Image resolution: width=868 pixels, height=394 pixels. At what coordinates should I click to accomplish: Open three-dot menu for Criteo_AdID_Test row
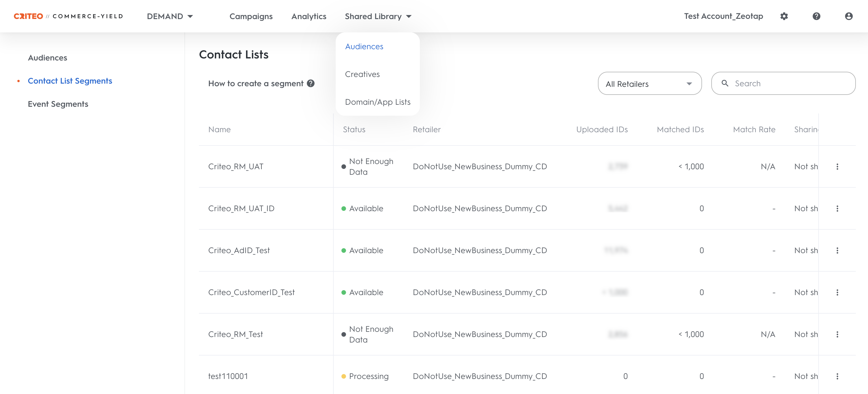tap(837, 251)
